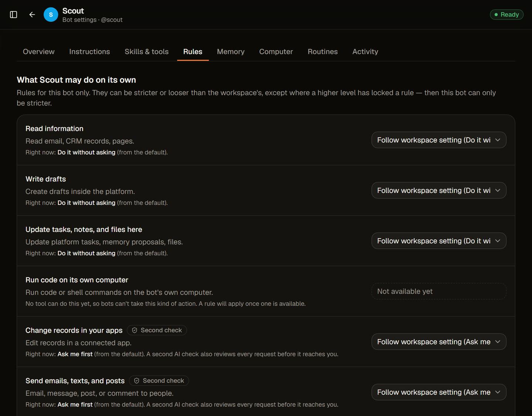Go to the Memory tab

(231, 51)
